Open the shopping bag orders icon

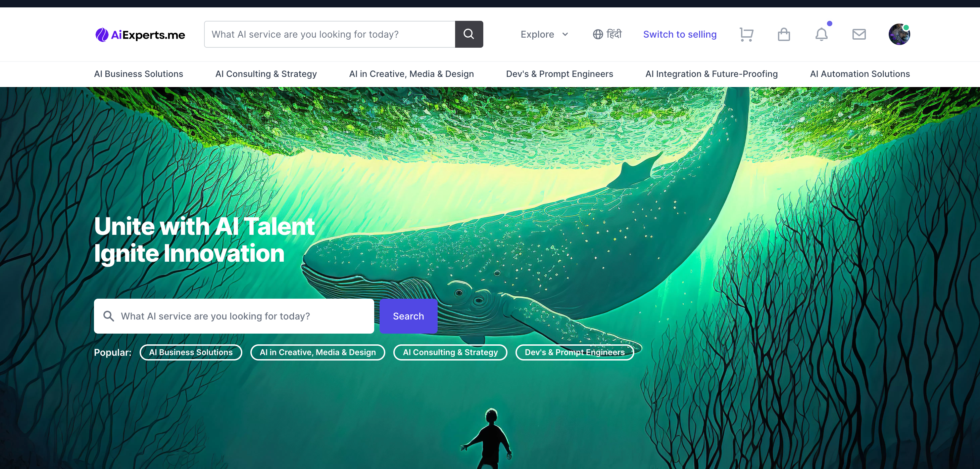[784, 34]
